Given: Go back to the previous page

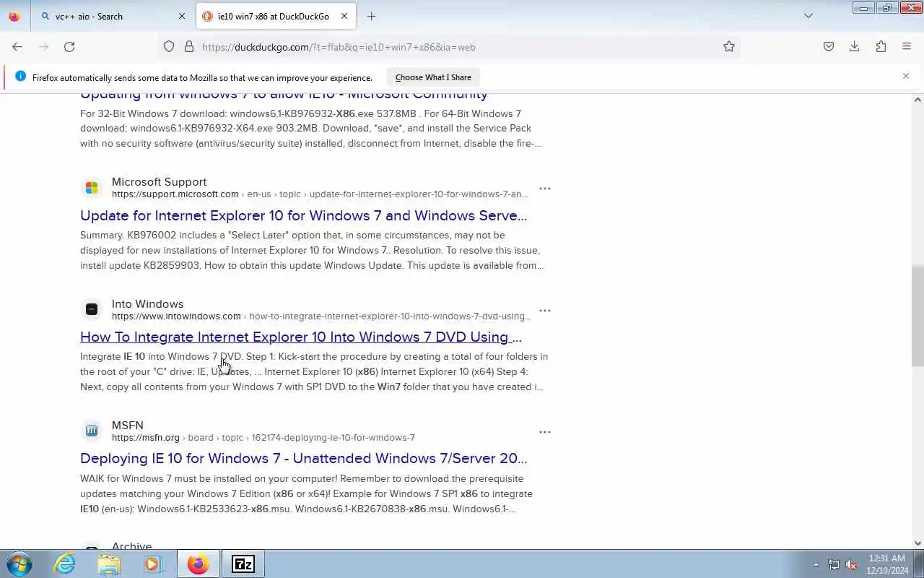Looking at the screenshot, I should [x=17, y=46].
